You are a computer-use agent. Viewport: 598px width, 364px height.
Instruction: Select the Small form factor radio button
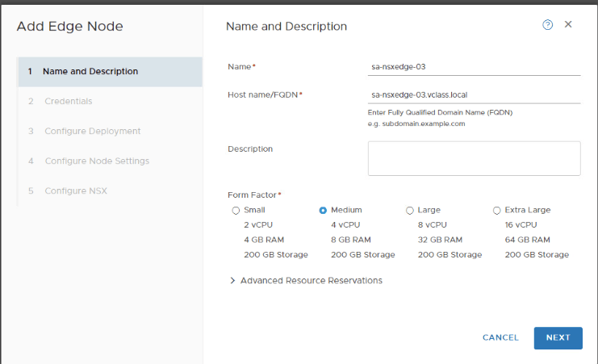[x=236, y=211]
